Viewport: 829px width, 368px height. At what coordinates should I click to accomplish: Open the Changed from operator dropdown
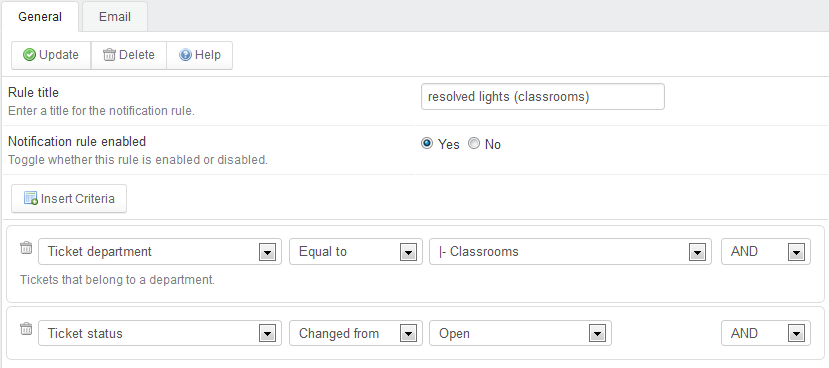pos(356,333)
